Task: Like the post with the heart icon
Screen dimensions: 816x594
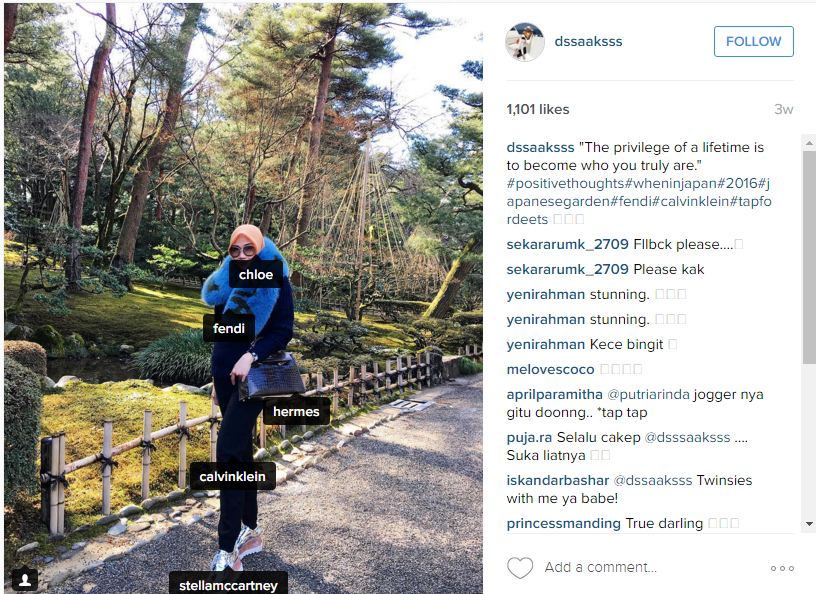Action: point(520,567)
